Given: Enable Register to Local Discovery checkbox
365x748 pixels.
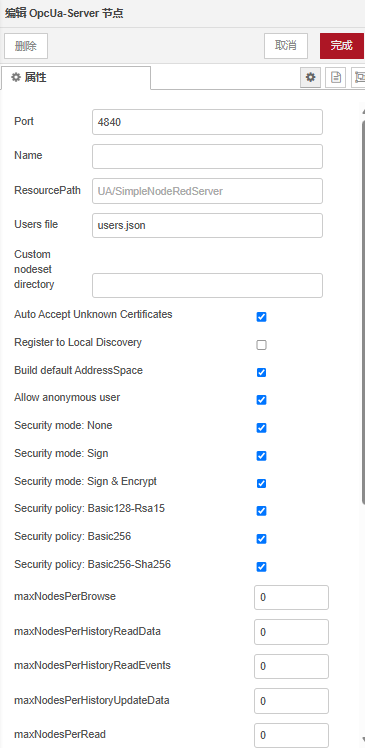Looking at the screenshot, I should click(261, 344).
